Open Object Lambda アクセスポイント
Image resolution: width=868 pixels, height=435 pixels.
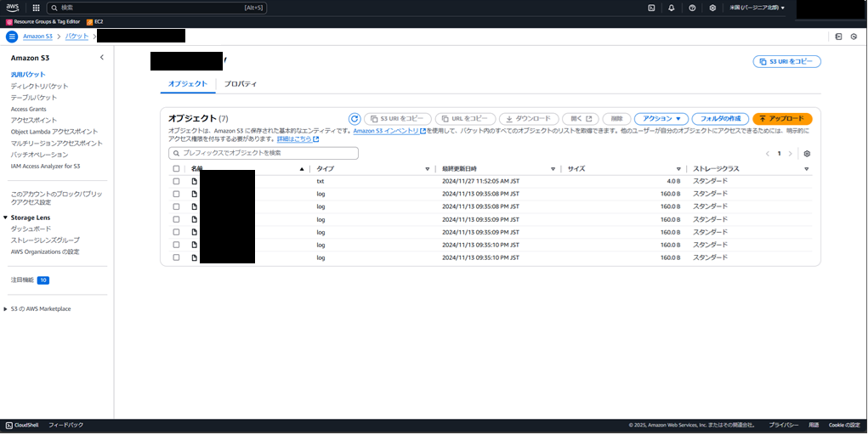pyautogui.click(x=54, y=132)
